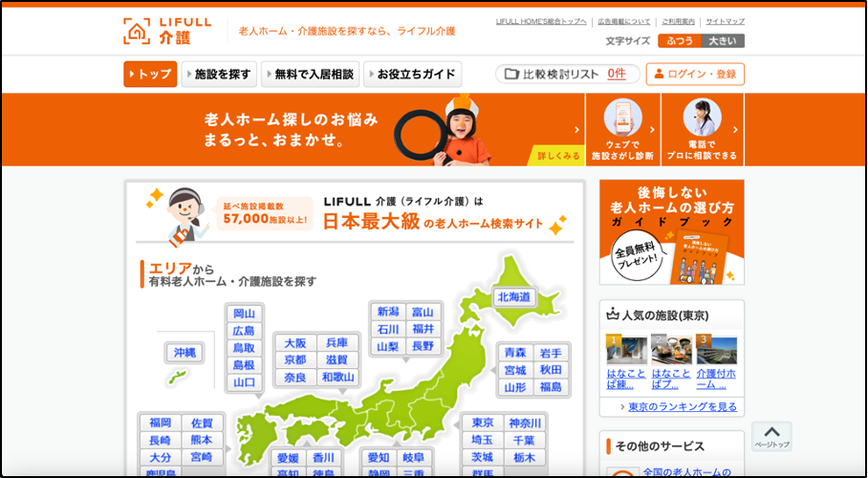Select 鳥取 prefecture
Viewport: 868px width, 478px height.
point(244,348)
